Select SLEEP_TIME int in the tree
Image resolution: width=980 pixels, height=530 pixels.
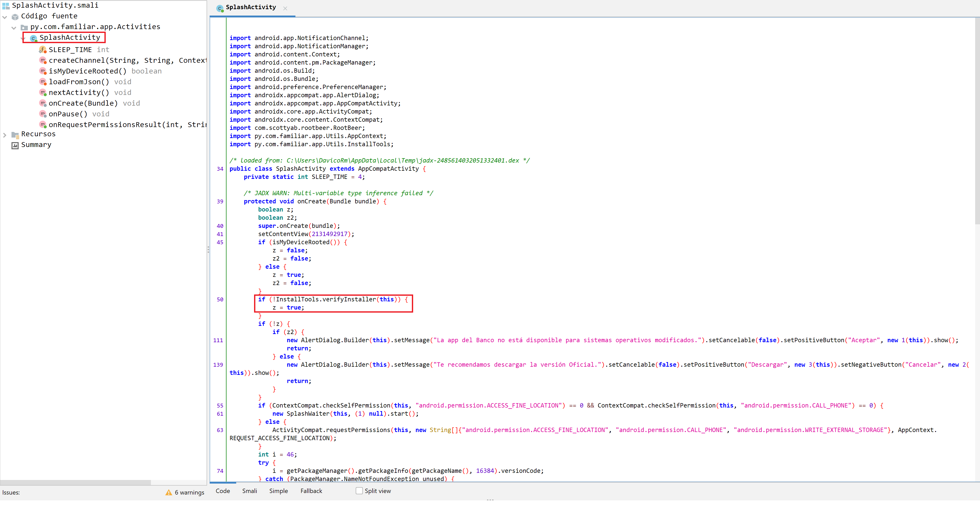point(79,50)
